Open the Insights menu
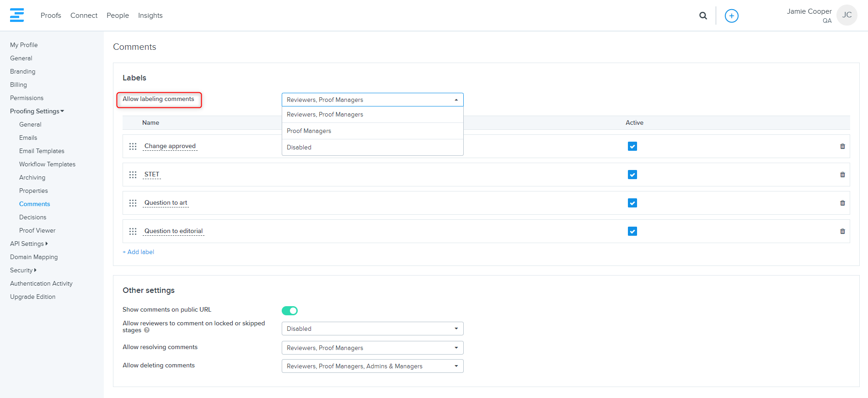Viewport: 868px width, 398px height. [150, 16]
